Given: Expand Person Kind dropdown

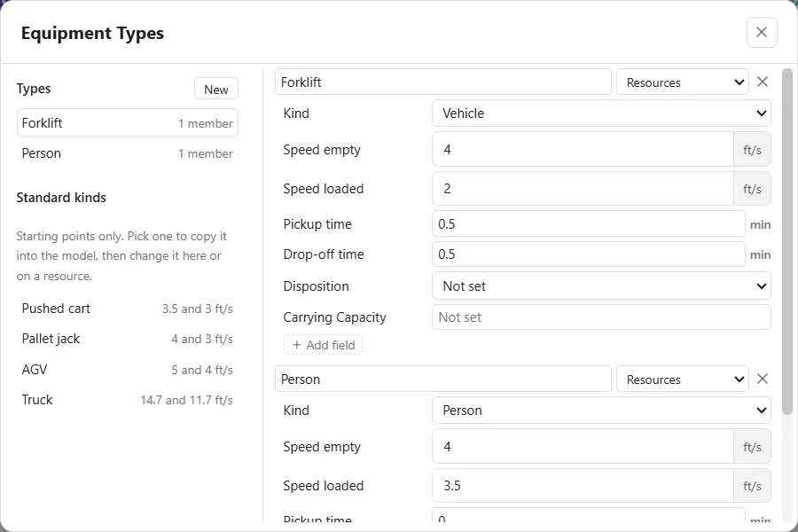Looking at the screenshot, I should [601, 411].
